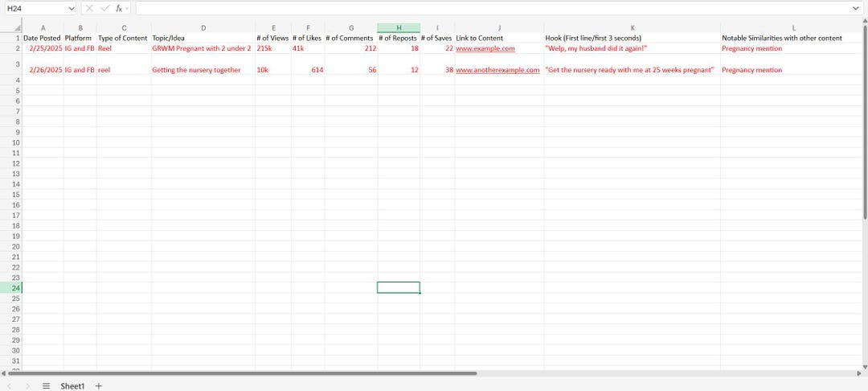Viewport: 868px width, 391px height.
Task: Click the Select All corner triangle
Action: tap(17, 27)
